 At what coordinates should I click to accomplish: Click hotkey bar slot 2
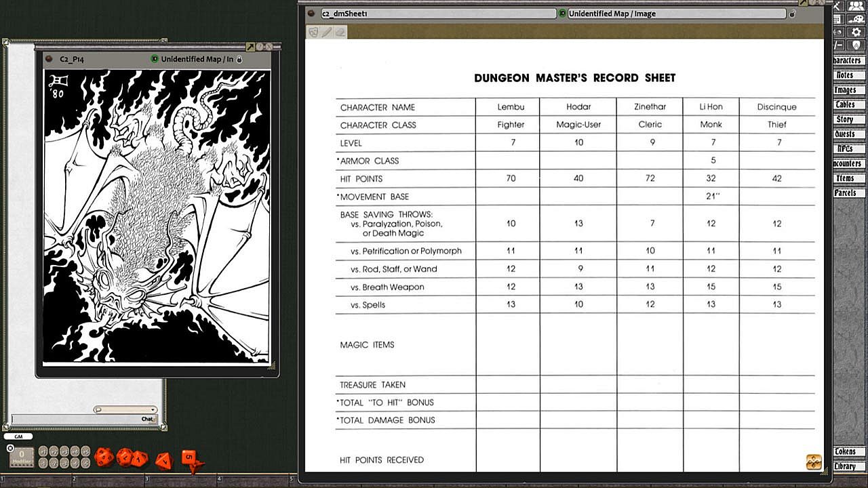pyautogui.click(x=108, y=481)
